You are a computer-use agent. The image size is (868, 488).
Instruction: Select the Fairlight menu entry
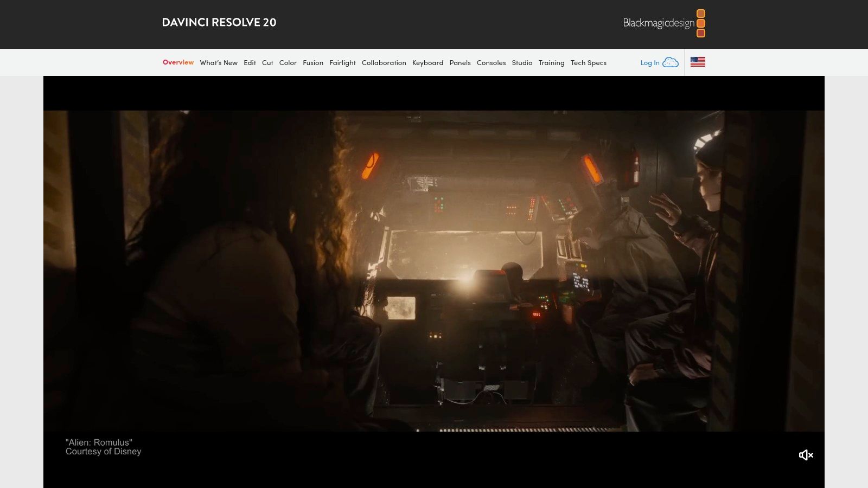[x=342, y=62]
